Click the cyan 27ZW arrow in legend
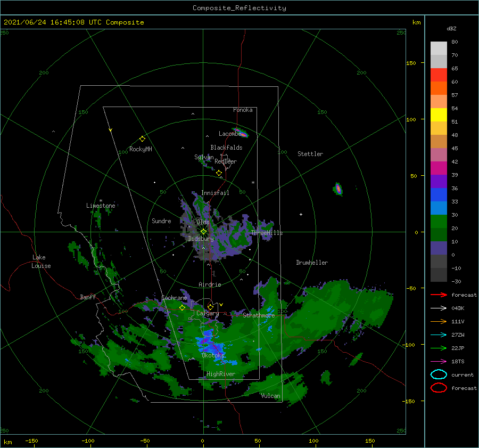 (439, 335)
